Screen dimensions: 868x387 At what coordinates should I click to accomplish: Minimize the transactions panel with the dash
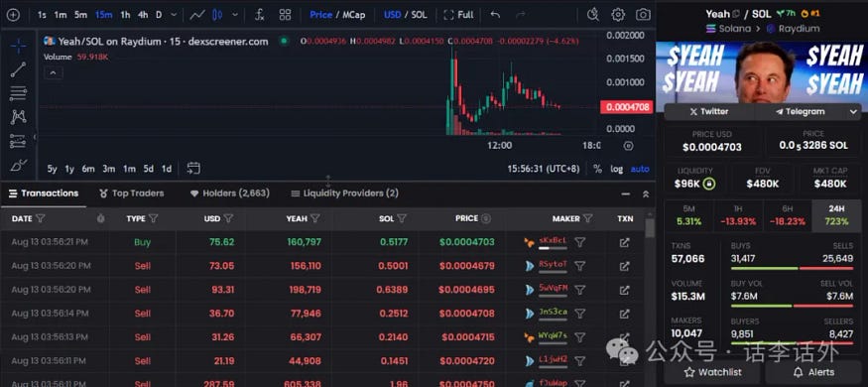626,194
